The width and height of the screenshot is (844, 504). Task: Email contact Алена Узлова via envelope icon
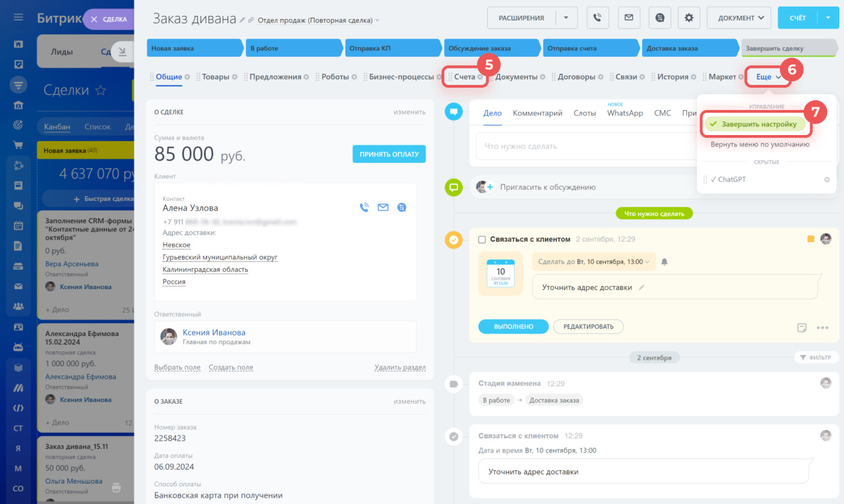(383, 208)
